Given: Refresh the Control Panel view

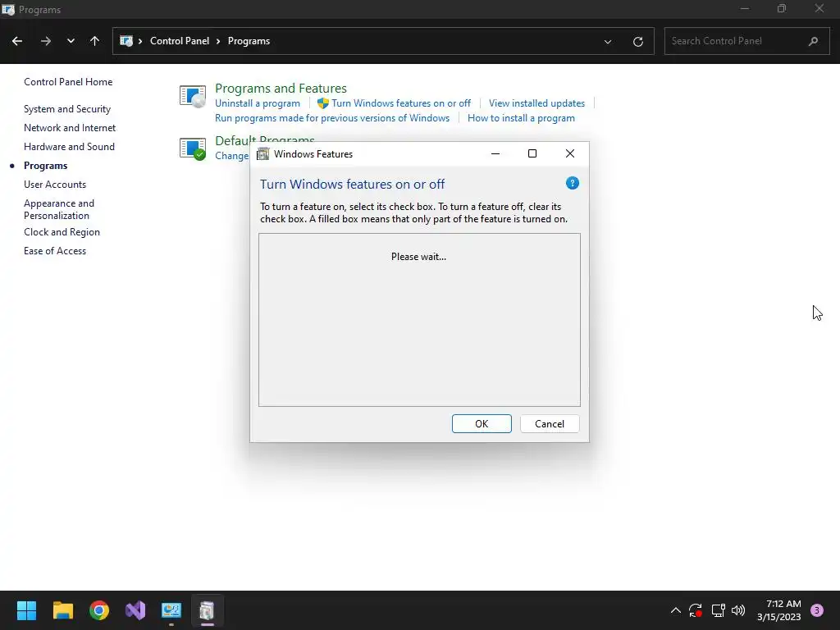Looking at the screenshot, I should click(637, 42).
